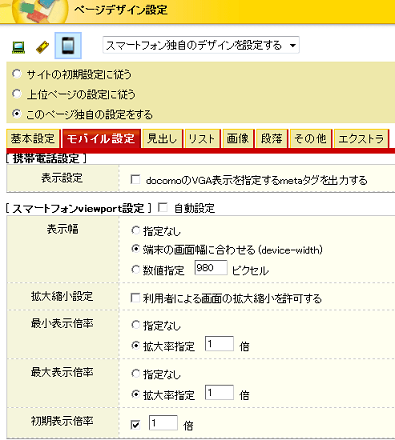
Task: Toggle the 初期表示倍率 checkbox
Action: tap(135, 425)
